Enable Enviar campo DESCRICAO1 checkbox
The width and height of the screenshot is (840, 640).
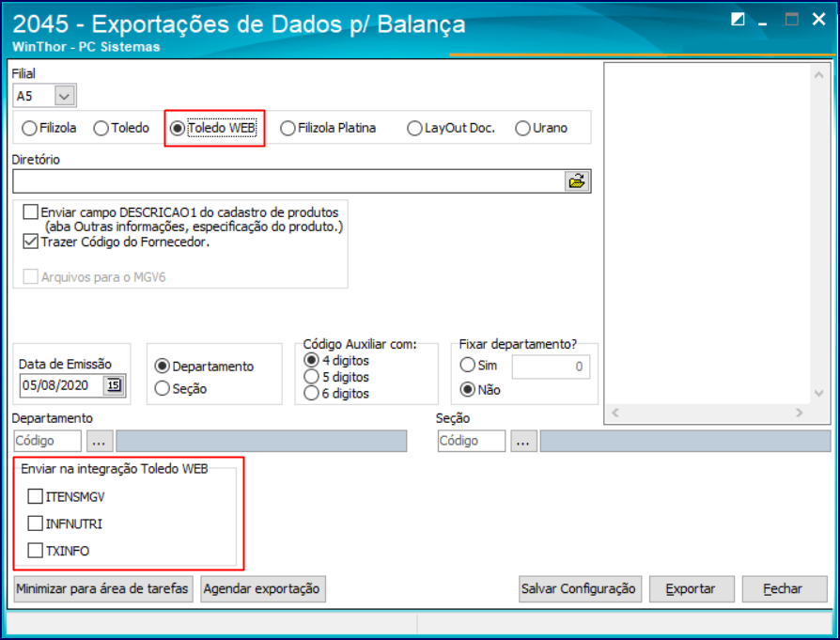click(30, 211)
